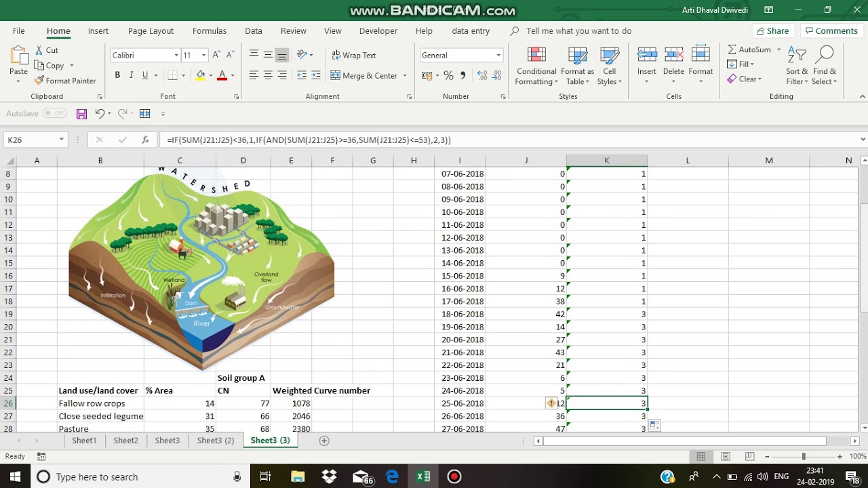Switch to Page Layout view in status bar
Viewport: 868px width, 488px height.
point(726,457)
